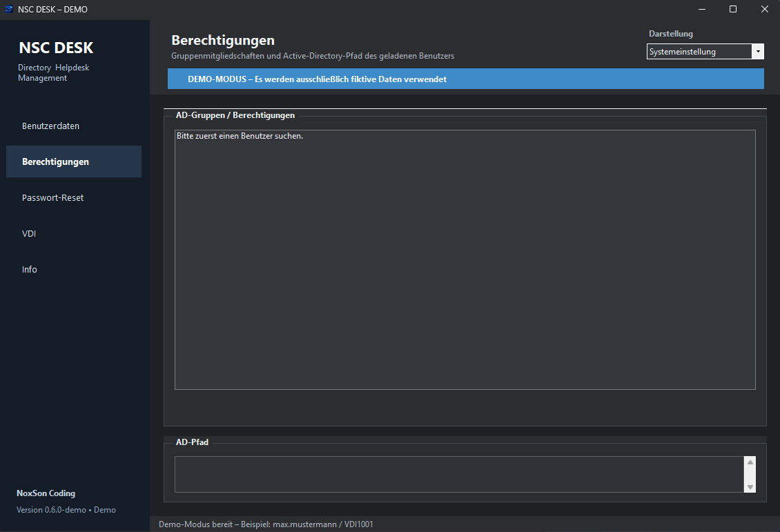Click the DEMO-MODUS banner text
Screen dimensions: 780x532
(x=318, y=79)
